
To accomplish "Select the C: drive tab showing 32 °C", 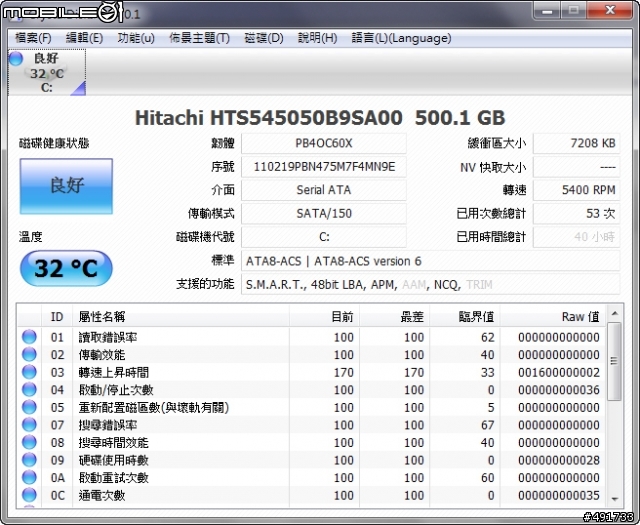I will (x=47, y=73).
